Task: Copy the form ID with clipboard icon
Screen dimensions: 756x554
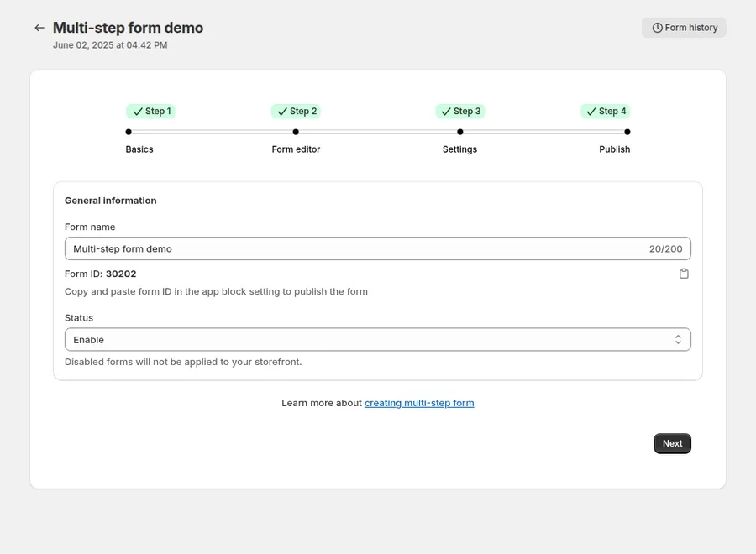Action: 684,274
